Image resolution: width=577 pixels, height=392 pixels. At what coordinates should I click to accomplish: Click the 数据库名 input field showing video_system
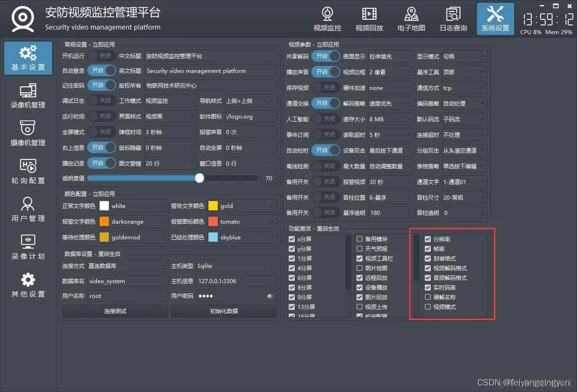pos(127,280)
